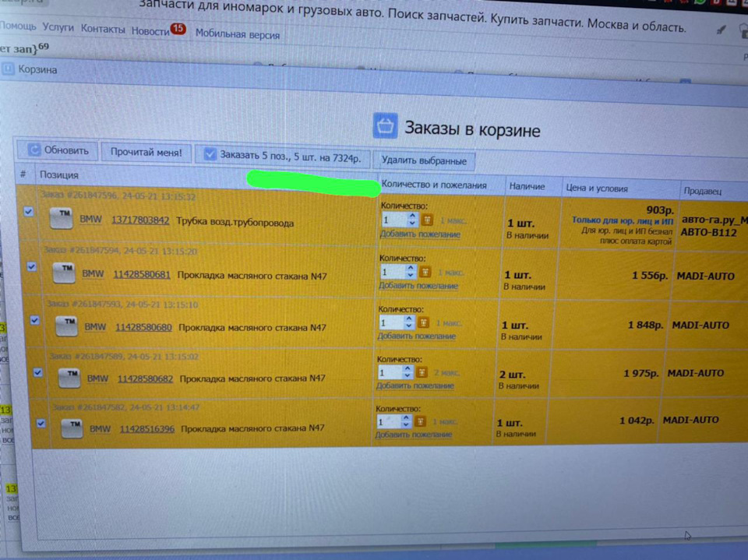Click quantity stepper arrows for part 11428580681
Image resolution: width=748 pixels, height=560 pixels.
tap(411, 271)
